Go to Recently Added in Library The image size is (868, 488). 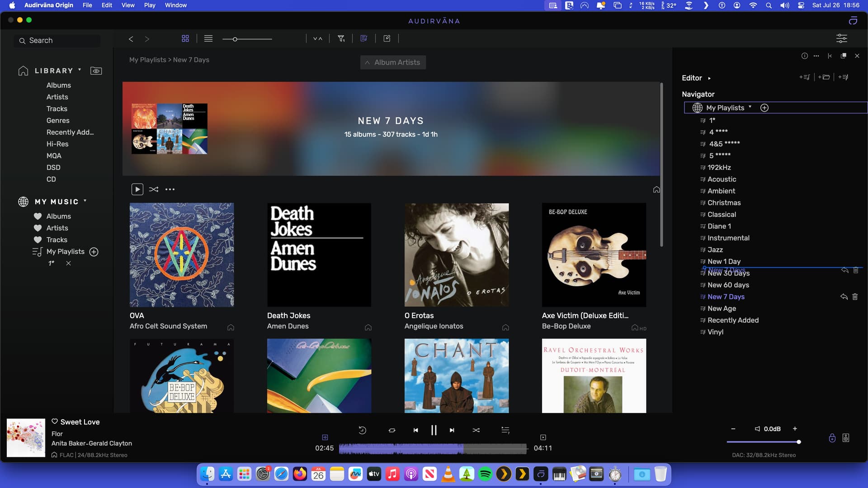(x=70, y=132)
